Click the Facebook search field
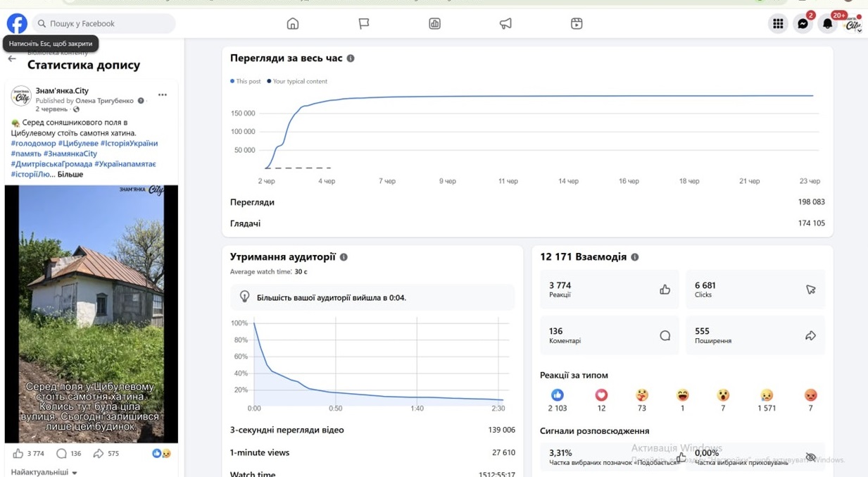The width and height of the screenshot is (868, 477). pos(104,23)
